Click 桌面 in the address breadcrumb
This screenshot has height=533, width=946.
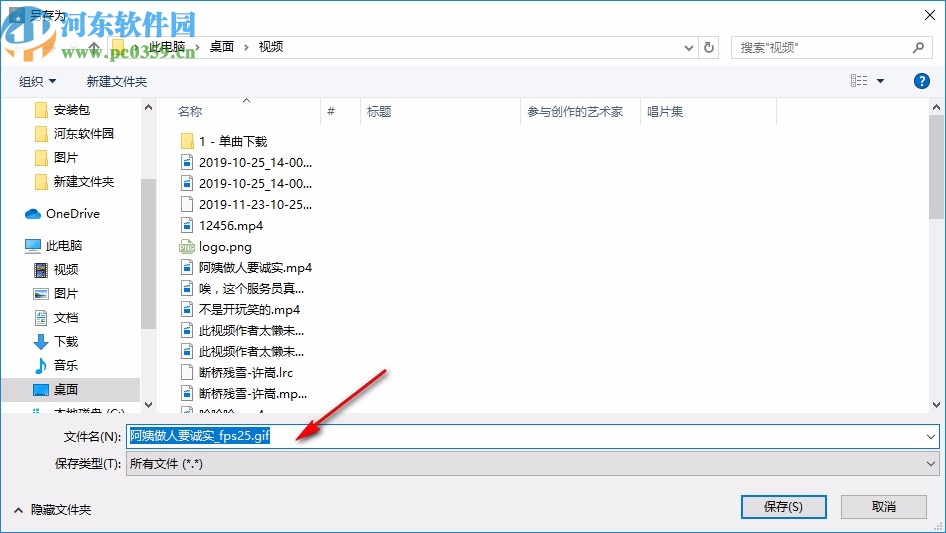221,47
